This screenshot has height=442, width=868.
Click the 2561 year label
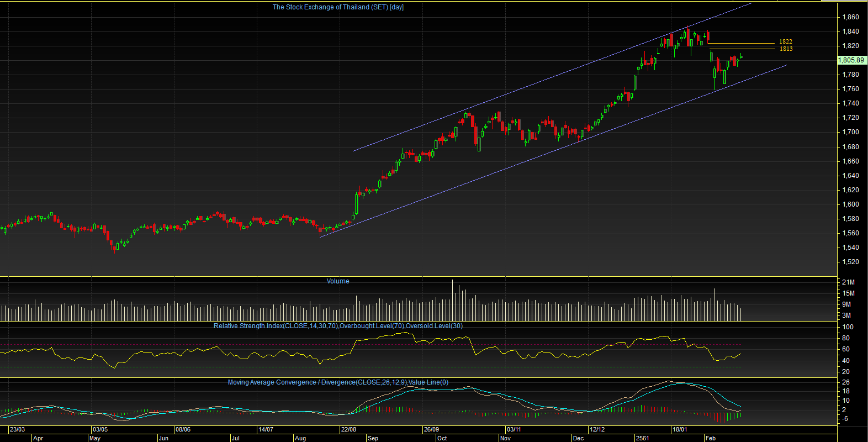point(642,438)
